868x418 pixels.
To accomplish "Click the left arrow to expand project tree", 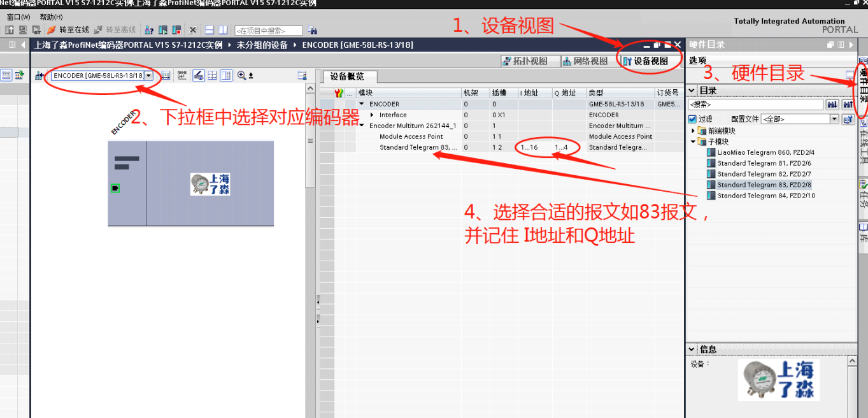I will click(x=24, y=45).
